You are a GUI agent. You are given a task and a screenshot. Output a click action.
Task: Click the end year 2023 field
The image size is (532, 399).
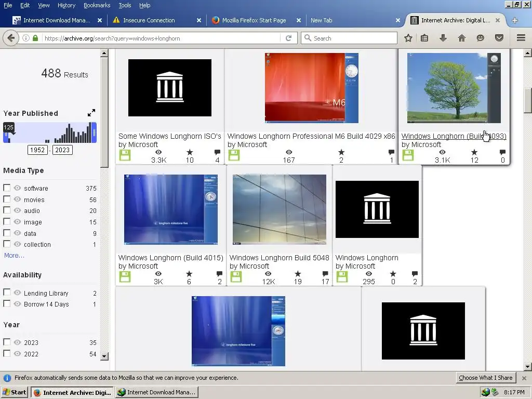[x=62, y=150]
